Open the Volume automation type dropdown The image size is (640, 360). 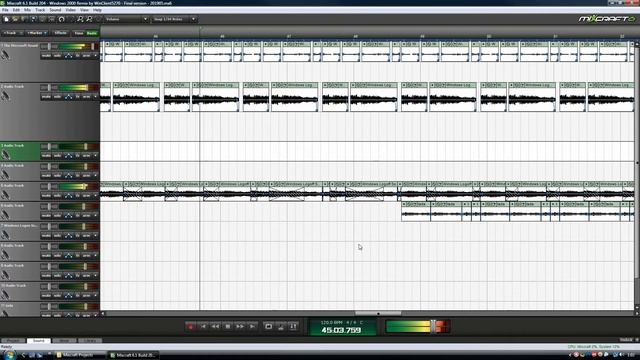(x=126, y=19)
